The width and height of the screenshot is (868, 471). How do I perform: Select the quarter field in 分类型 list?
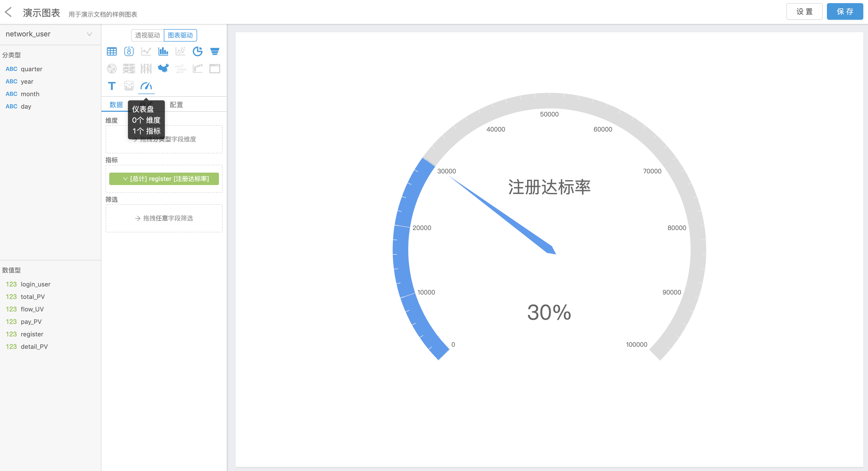(31, 69)
